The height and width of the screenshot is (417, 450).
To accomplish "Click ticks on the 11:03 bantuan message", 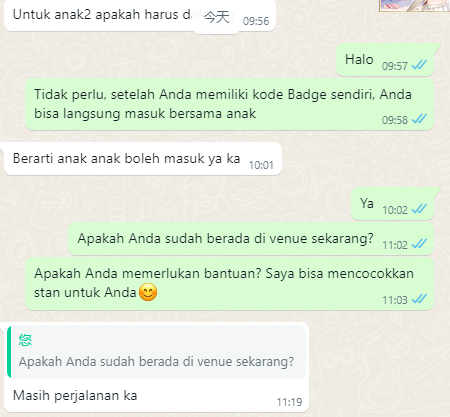I will click(x=419, y=299).
